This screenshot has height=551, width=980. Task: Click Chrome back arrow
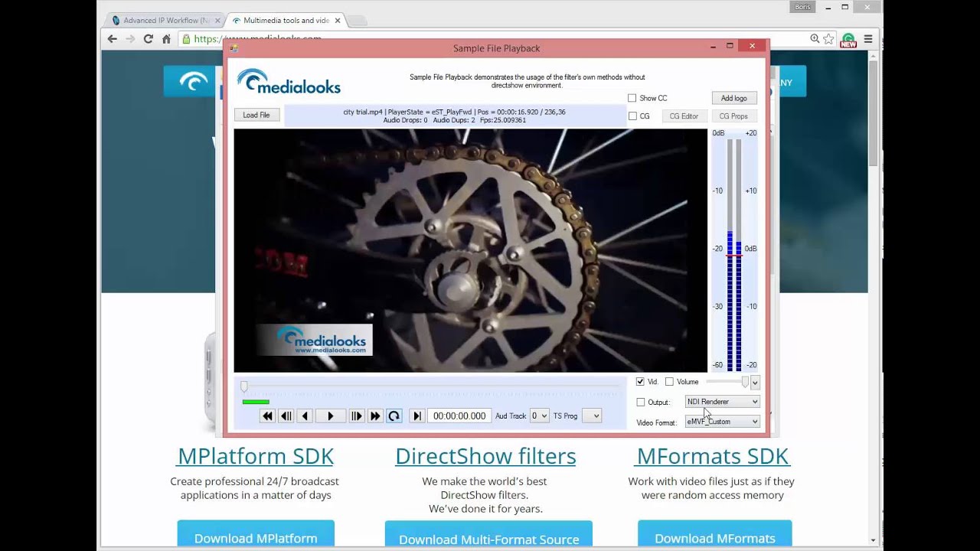[x=113, y=39]
